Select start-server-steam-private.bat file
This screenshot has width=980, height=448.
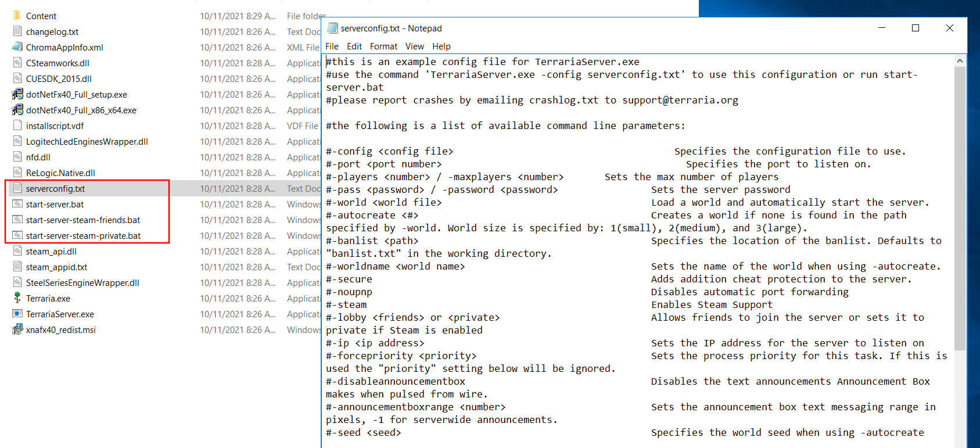(83, 236)
